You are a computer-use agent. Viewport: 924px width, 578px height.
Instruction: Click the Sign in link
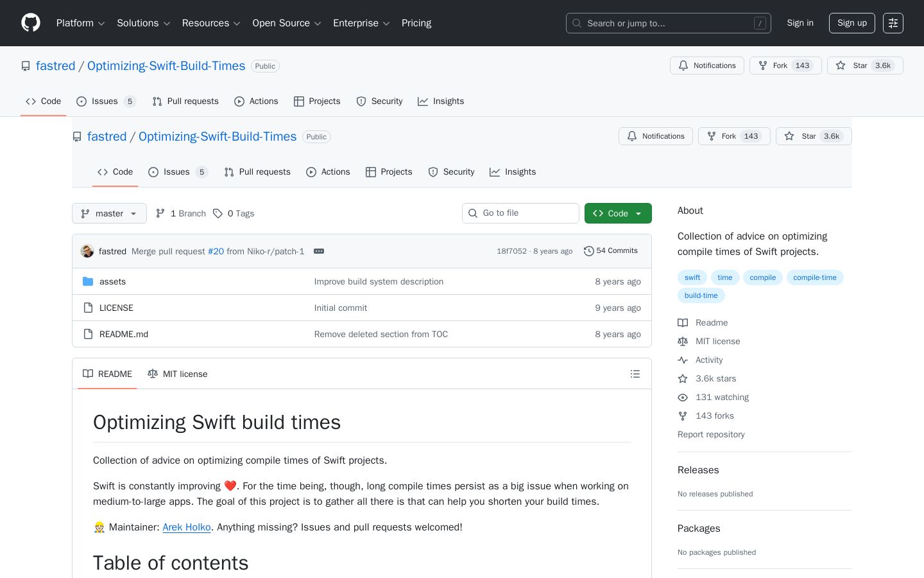[800, 23]
